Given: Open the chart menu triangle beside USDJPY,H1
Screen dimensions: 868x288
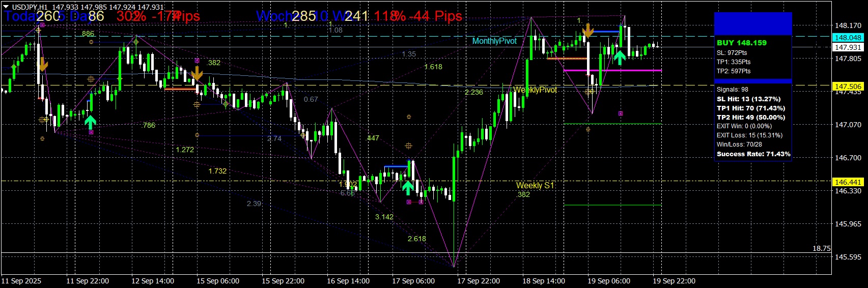Looking at the screenshot, I should (6, 7).
